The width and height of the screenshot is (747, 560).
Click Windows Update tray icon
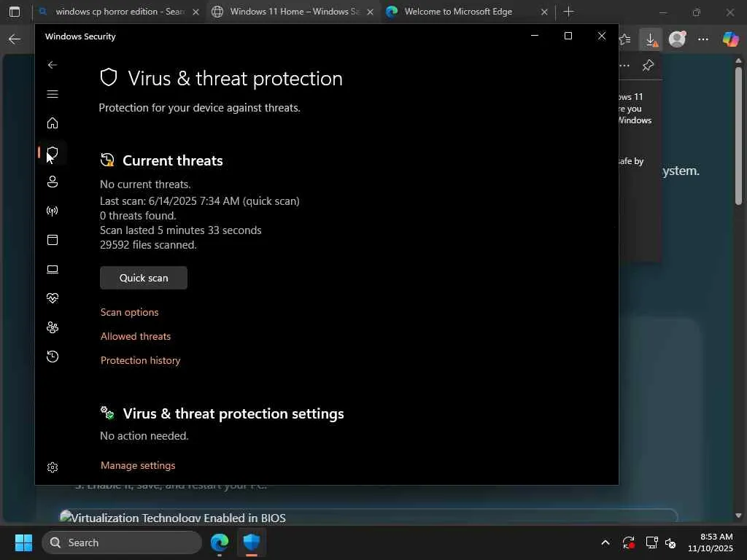[628, 542]
